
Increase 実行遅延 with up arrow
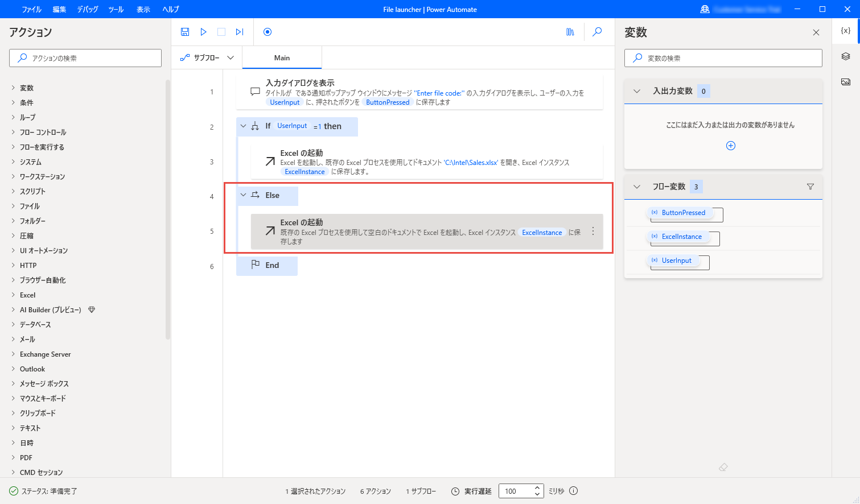pyautogui.click(x=537, y=488)
